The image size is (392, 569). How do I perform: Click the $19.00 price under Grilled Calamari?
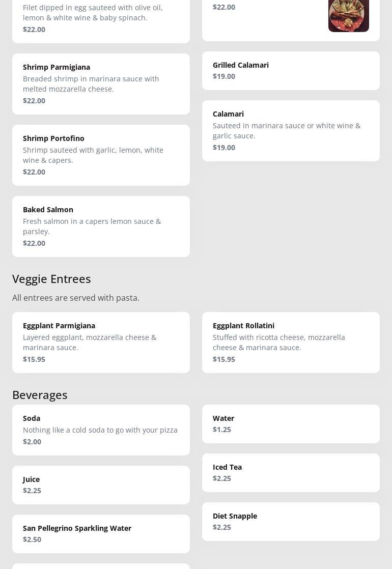click(224, 76)
